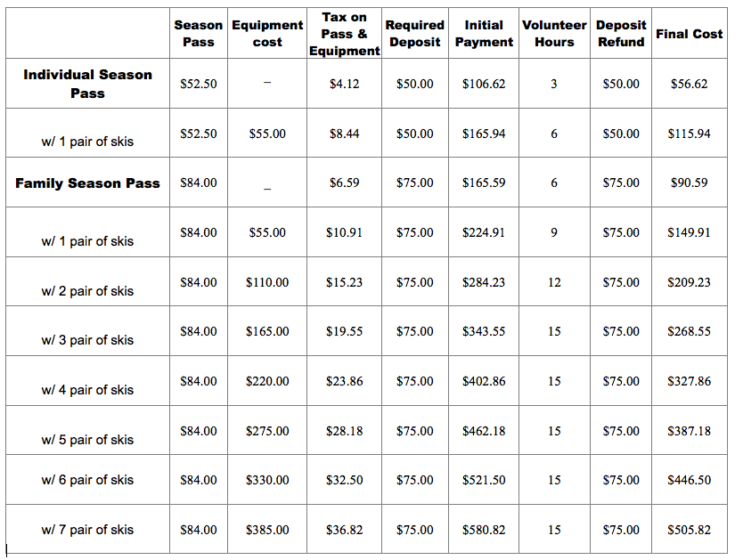
Task: Select the $56.62 final cost cell
Action: click(x=689, y=85)
